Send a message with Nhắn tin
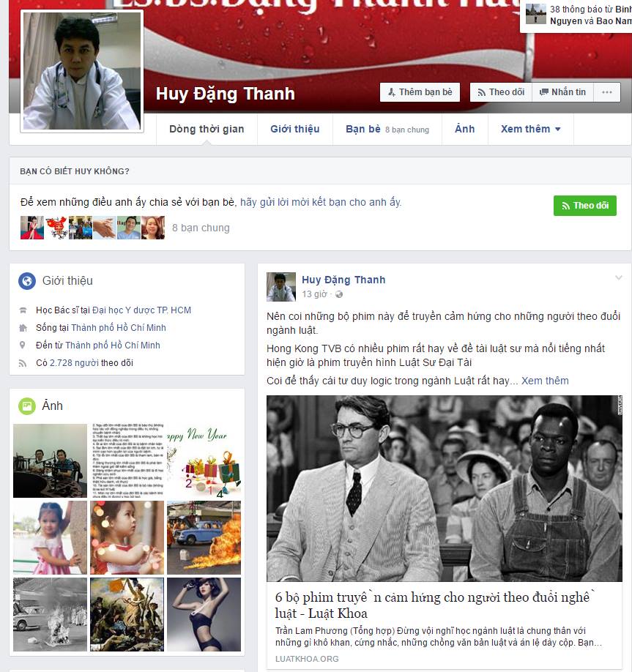Image resolution: width=632 pixels, height=672 pixels. pyautogui.click(x=562, y=92)
